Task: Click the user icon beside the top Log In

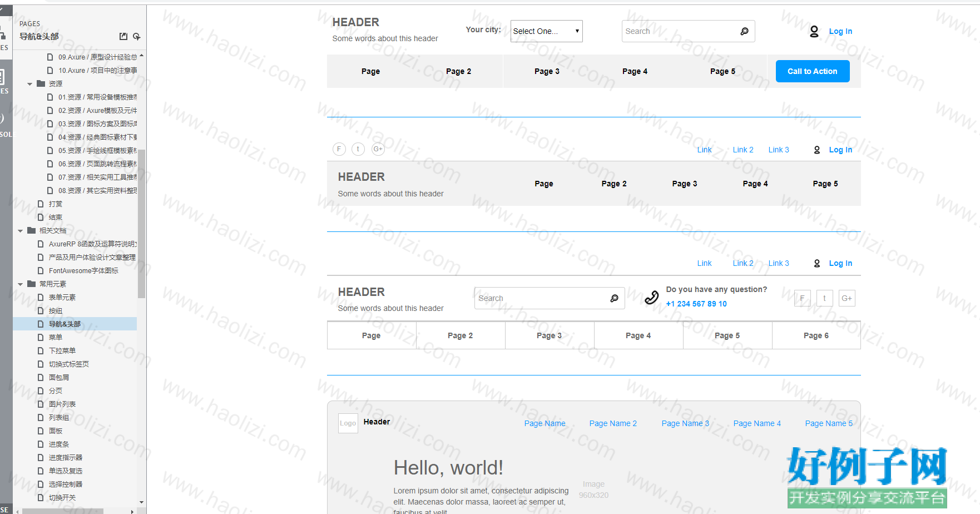Action: (814, 31)
